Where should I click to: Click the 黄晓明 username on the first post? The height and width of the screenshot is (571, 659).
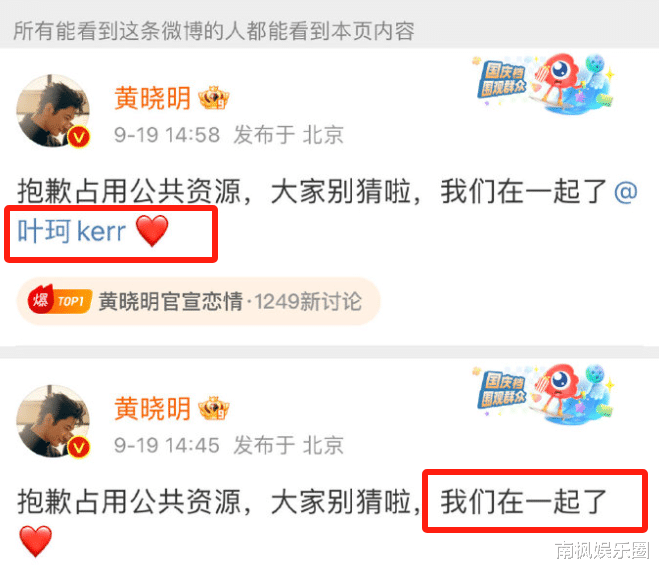(x=153, y=98)
